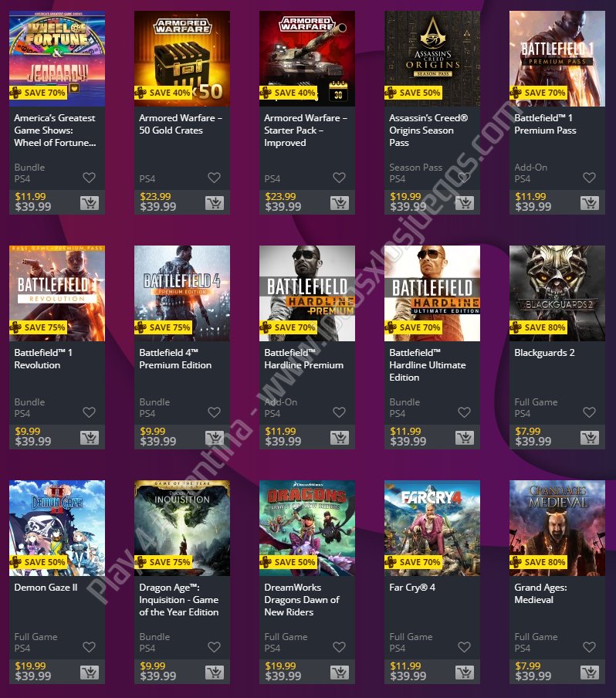Add Demon Gaze II to cart
Image resolution: width=616 pixels, height=698 pixels.
pos(90,673)
